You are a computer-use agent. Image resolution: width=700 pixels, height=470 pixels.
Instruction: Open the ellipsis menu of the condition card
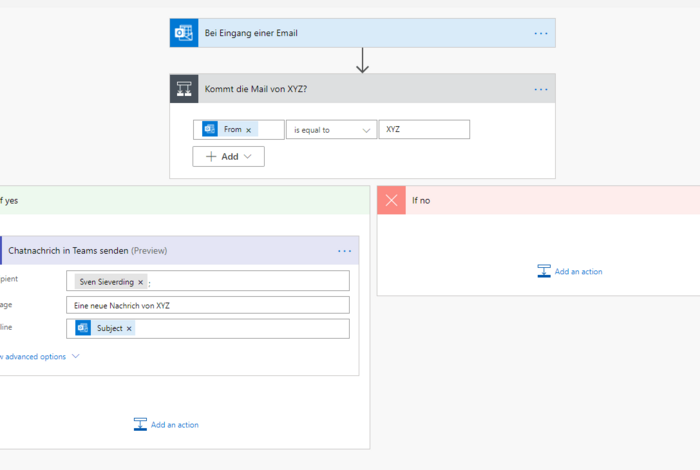click(541, 89)
